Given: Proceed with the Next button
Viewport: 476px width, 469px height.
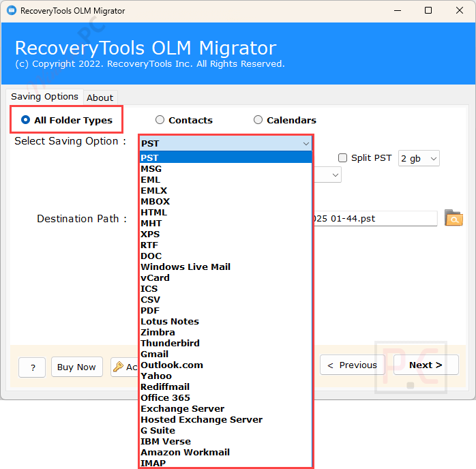Looking at the screenshot, I should point(426,365).
